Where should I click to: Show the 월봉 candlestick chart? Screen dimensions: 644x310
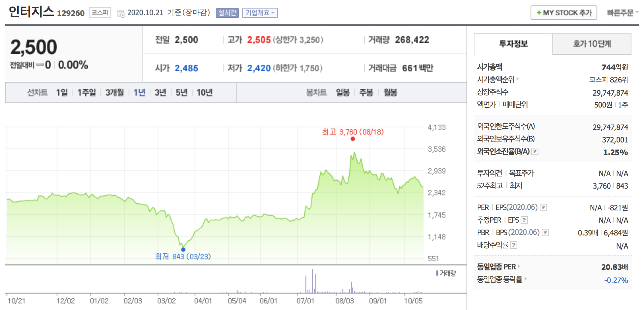click(390, 93)
